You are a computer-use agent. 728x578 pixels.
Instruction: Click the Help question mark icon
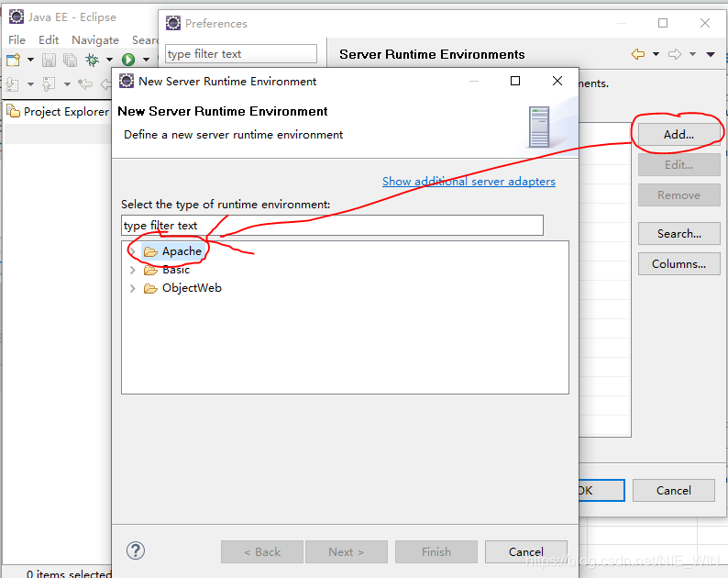(x=136, y=551)
